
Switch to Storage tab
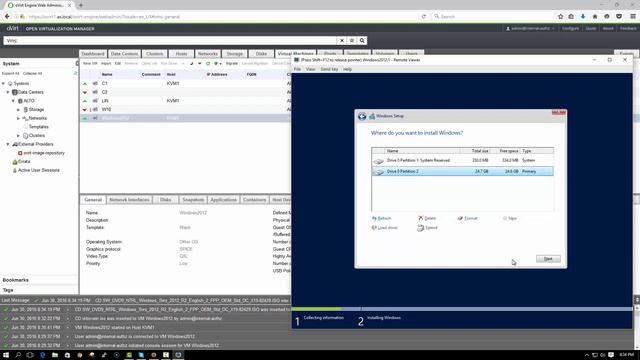click(x=235, y=54)
